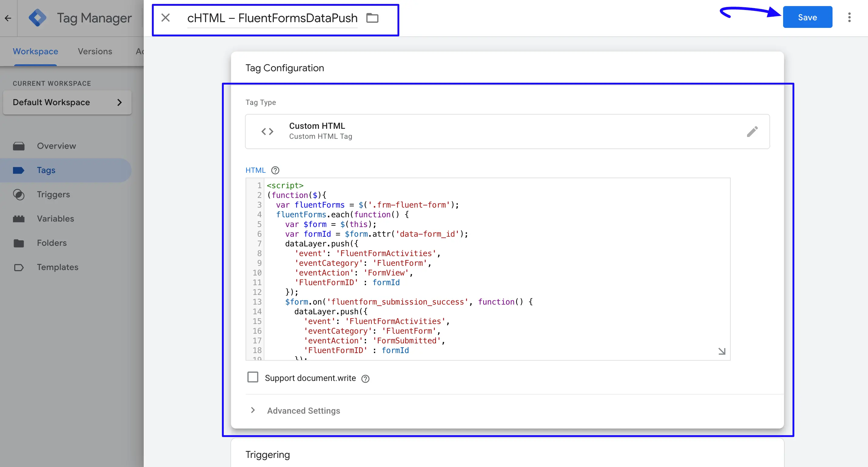Switch to the Versions tab
Viewport: 868px width, 467px height.
coord(95,51)
